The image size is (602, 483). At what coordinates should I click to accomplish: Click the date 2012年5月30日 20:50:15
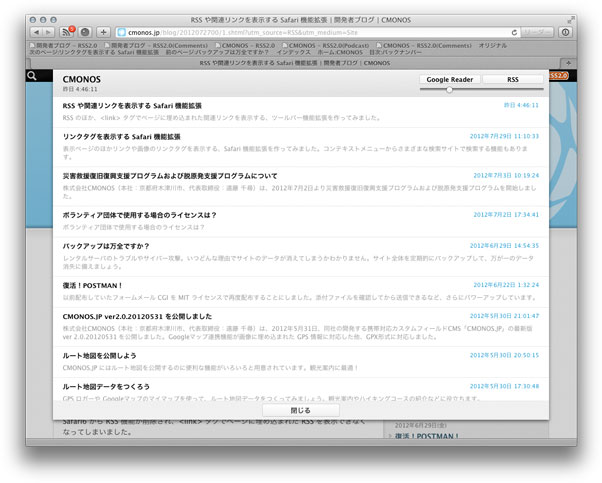point(504,355)
